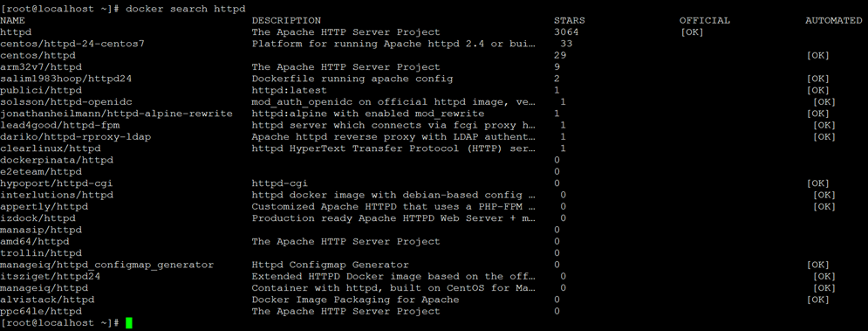Click the 3064 stars value
Screen dimensions: 868x331
566,32
